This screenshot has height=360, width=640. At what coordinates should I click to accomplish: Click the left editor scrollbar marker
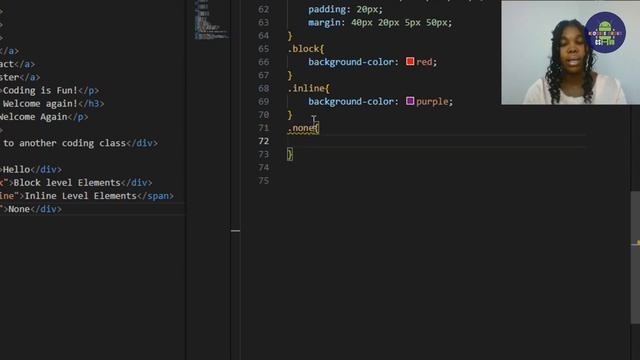pyautogui.click(x=236, y=231)
